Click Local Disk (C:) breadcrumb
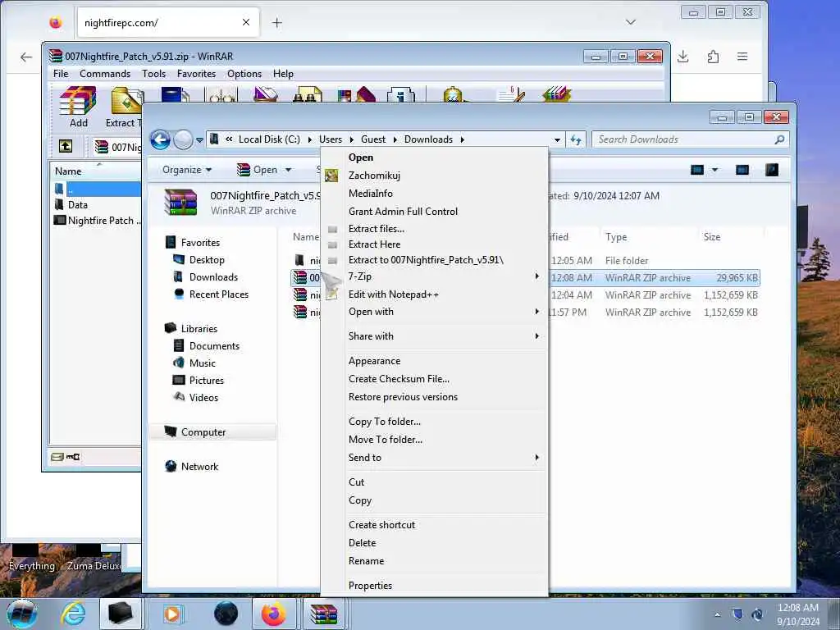The height and width of the screenshot is (630, 840). coord(269,139)
